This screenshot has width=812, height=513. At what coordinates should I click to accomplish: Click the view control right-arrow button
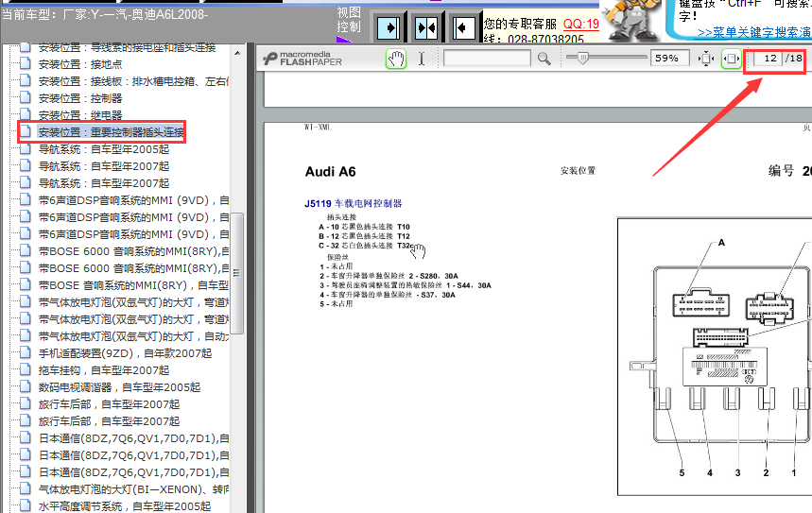tap(389, 27)
